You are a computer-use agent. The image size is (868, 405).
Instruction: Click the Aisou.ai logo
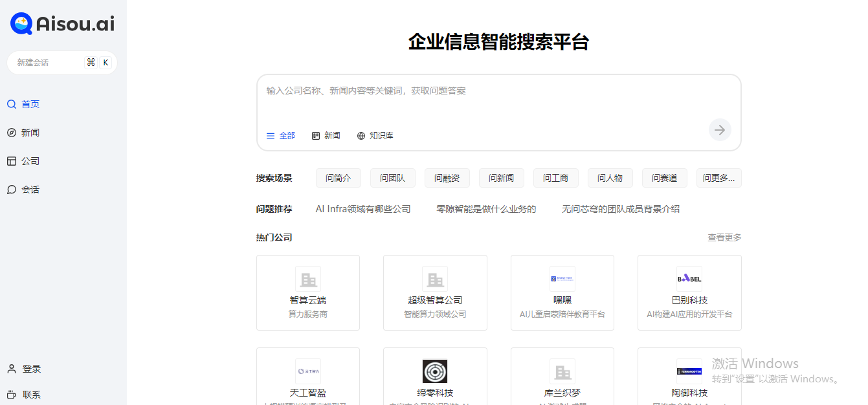pyautogui.click(x=62, y=24)
